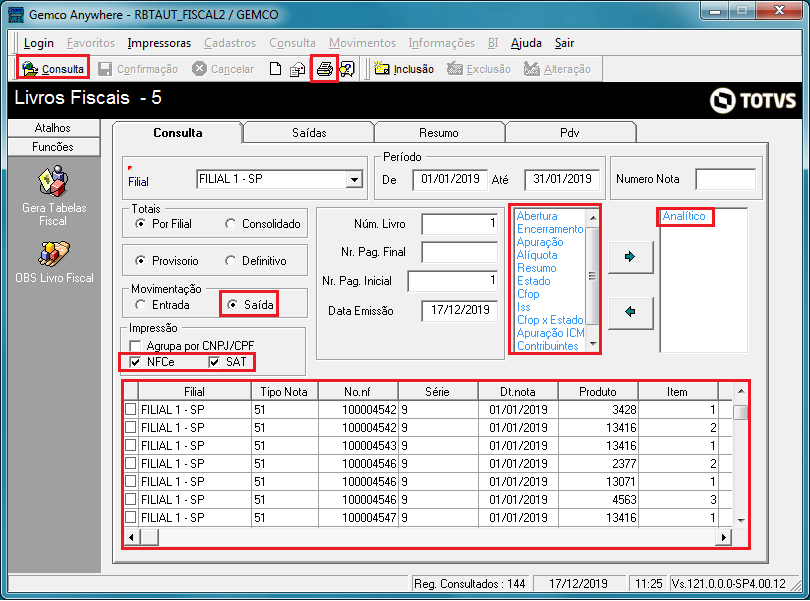Click the Confirmação floppy disk icon

pos(105,69)
